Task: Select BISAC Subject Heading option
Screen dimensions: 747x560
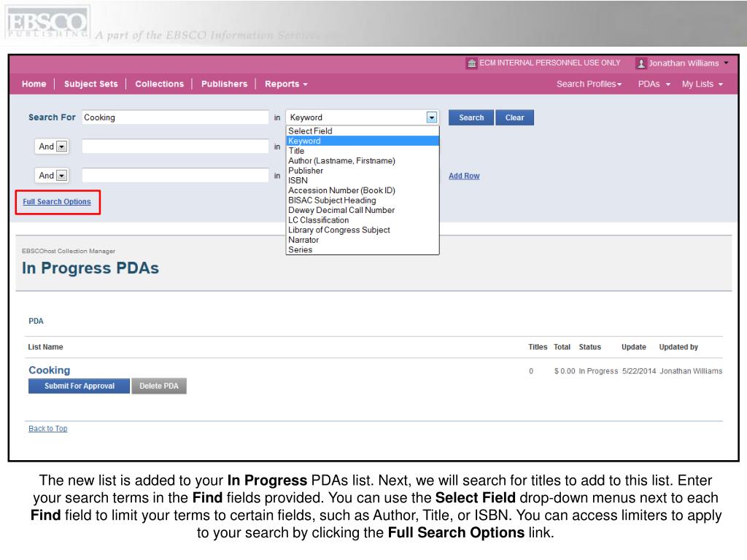Action: [362, 201]
